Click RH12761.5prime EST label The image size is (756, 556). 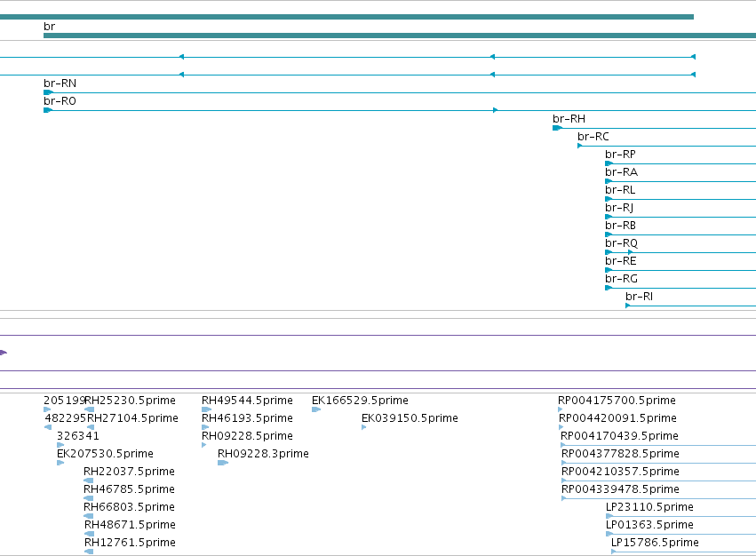pos(131,543)
